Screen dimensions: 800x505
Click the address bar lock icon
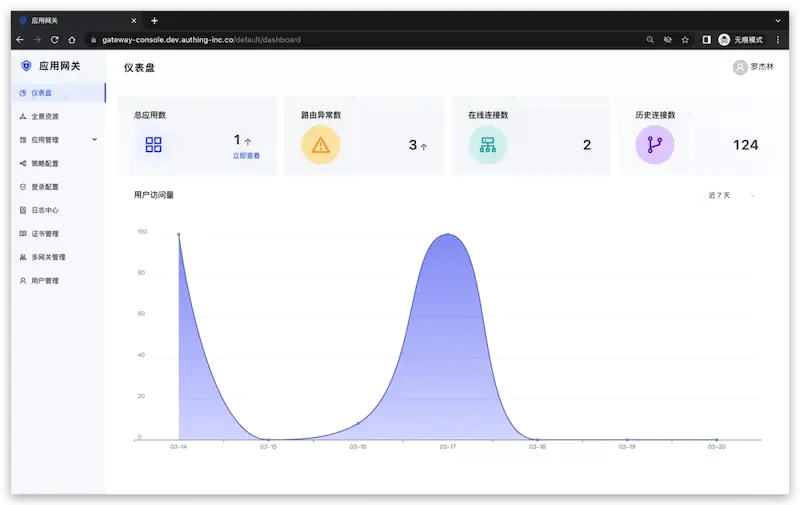point(94,40)
